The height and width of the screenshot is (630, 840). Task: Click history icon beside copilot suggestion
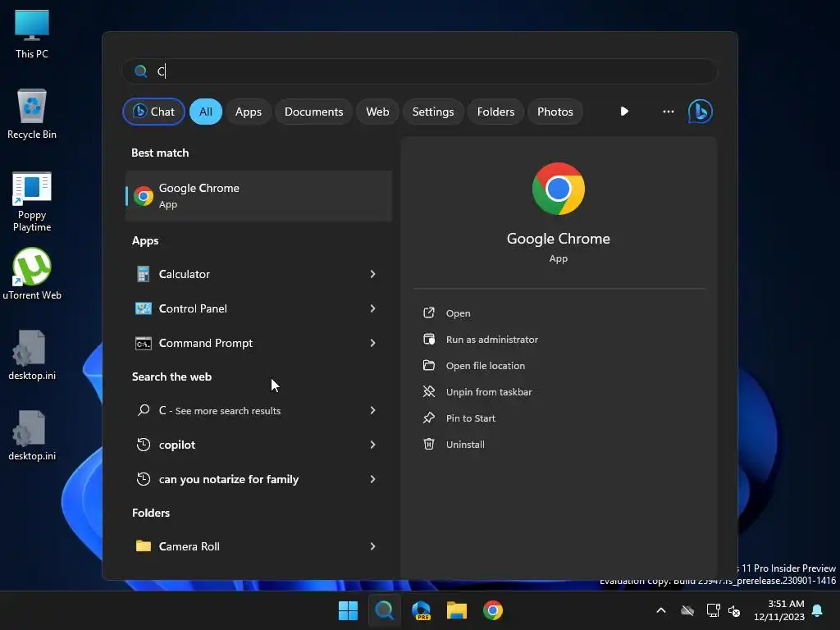(x=143, y=445)
